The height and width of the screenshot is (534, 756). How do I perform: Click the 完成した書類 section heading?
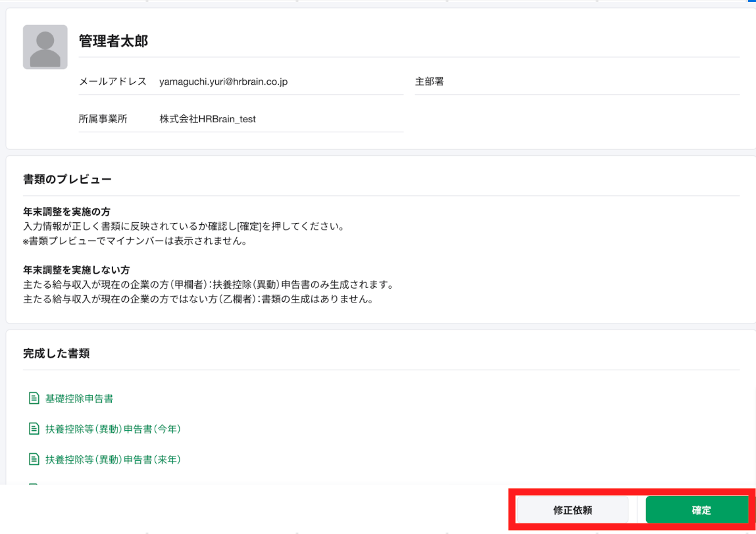[56, 353]
